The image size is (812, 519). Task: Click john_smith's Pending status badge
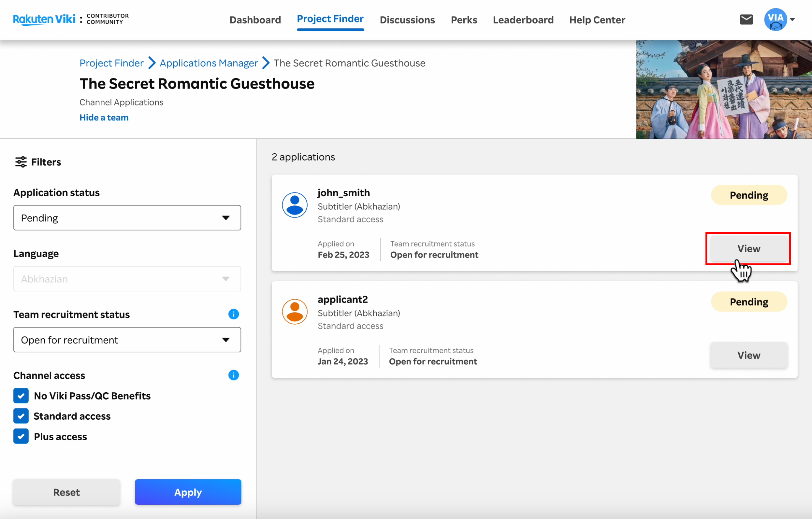tap(749, 195)
